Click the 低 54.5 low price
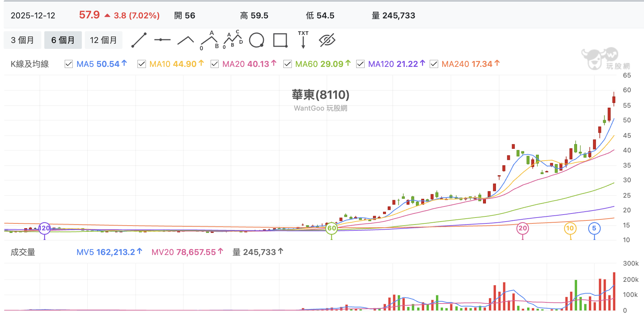The height and width of the screenshot is (316, 644). tap(320, 15)
